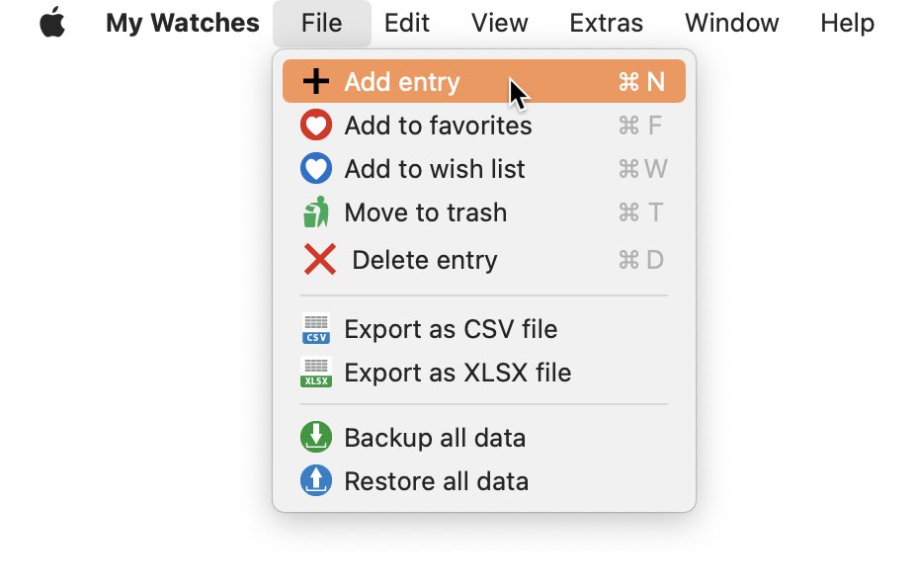Choose Add to favorites menu entry
Screen dimensions: 914x588
click(484, 126)
